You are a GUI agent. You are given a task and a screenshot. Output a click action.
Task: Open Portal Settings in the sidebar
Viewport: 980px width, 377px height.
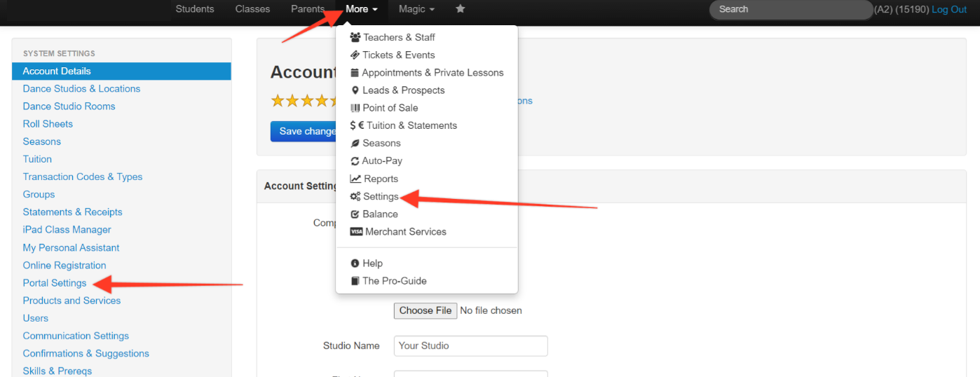pyautogui.click(x=55, y=283)
